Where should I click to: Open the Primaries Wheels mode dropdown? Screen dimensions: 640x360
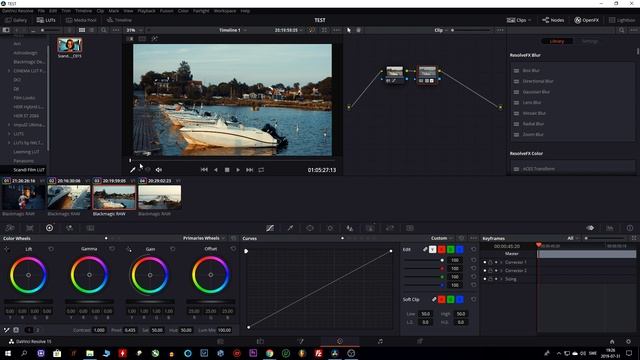[x=204, y=238]
